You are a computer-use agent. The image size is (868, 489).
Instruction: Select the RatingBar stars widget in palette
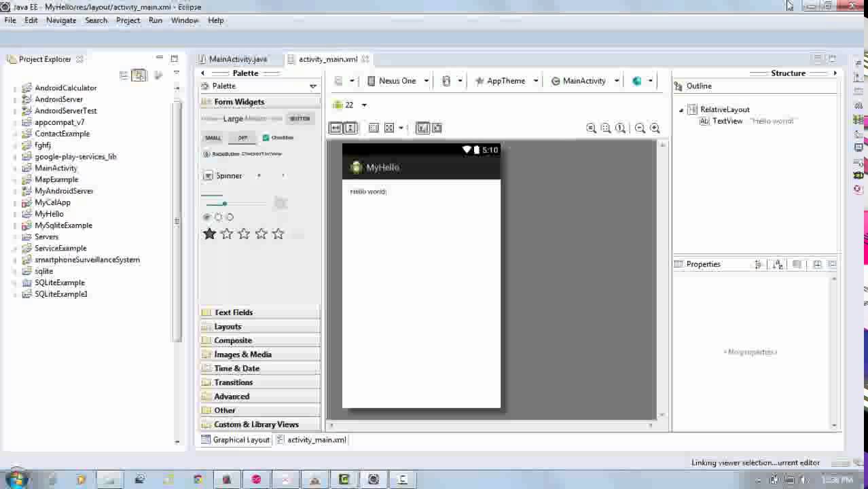(x=244, y=234)
